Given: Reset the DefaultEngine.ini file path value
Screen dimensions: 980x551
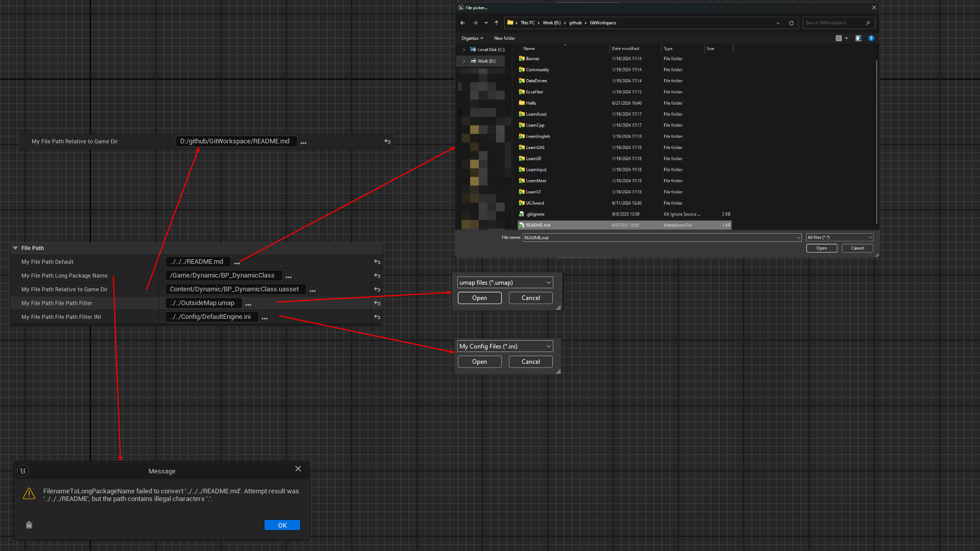Looking at the screenshot, I should pyautogui.click(x=377, y=317).
